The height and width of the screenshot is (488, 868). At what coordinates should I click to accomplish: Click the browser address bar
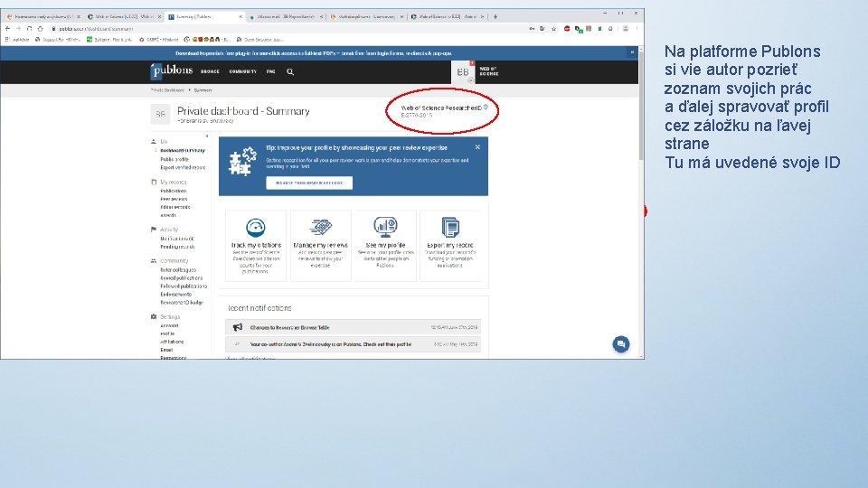pos(288,29)
